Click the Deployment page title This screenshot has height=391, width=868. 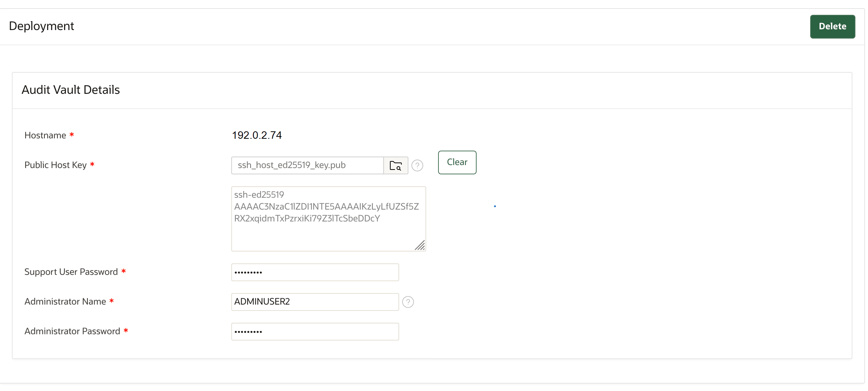42,26
